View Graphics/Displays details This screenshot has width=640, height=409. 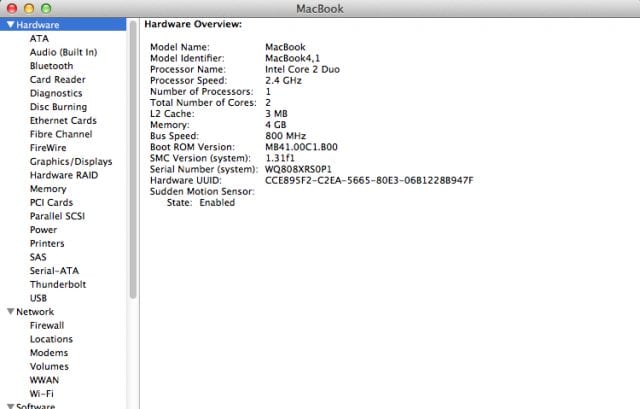tap(70, 161)
